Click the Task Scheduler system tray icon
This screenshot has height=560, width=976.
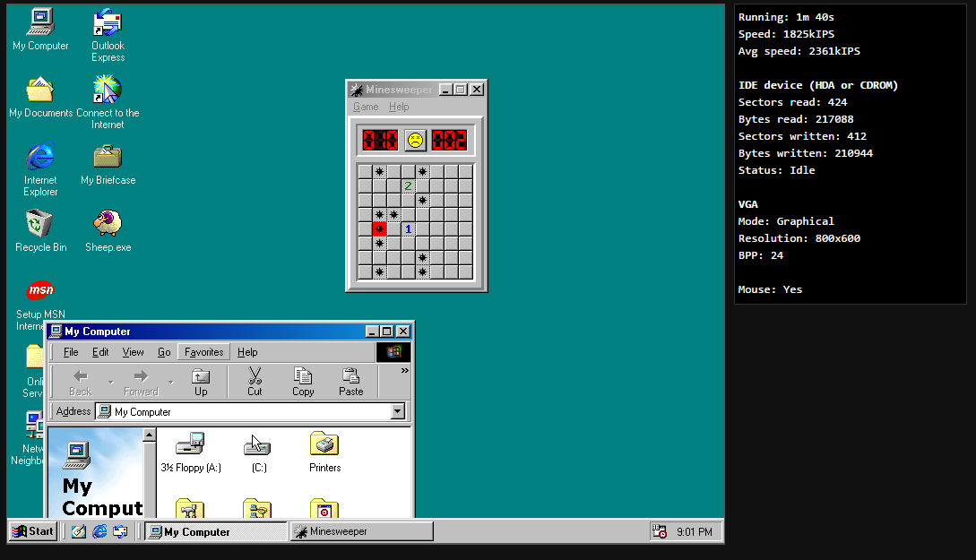tap(659, 531)
